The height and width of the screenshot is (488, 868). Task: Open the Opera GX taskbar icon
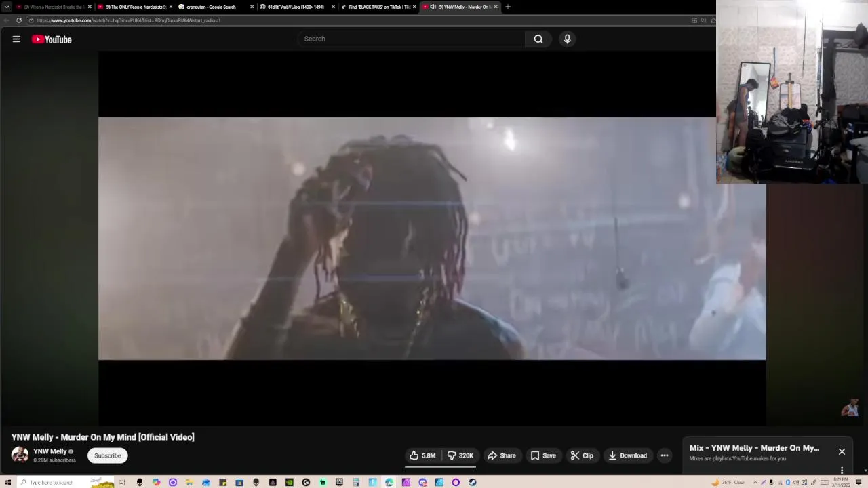click(456, 483)
